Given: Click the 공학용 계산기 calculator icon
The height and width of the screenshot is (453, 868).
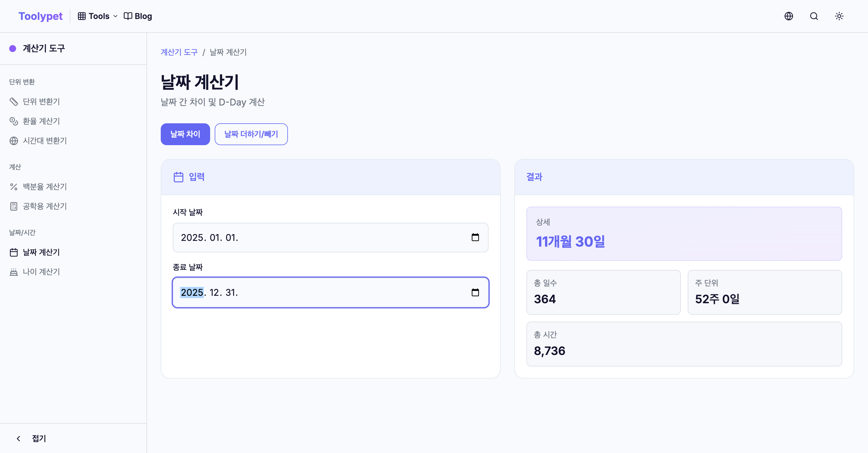Looking at the screenshot, I should tap(14, 206).
